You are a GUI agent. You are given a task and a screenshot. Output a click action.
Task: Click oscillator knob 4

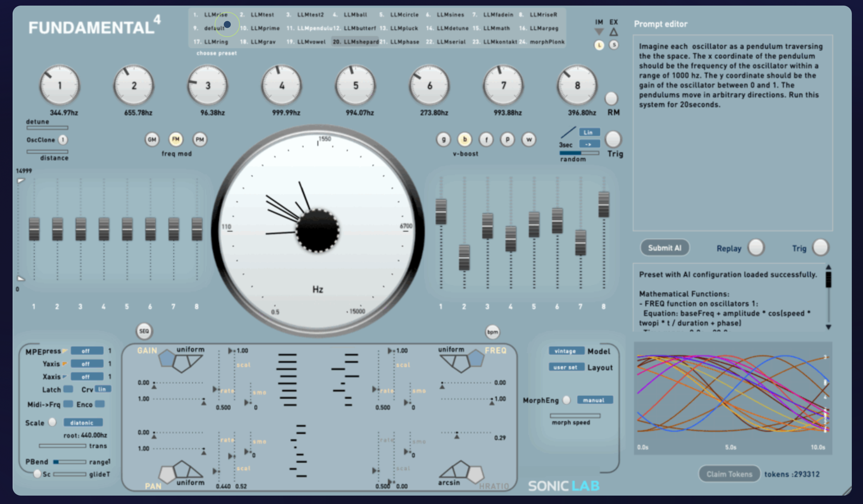pyautogui.click(x=282, y=85)
